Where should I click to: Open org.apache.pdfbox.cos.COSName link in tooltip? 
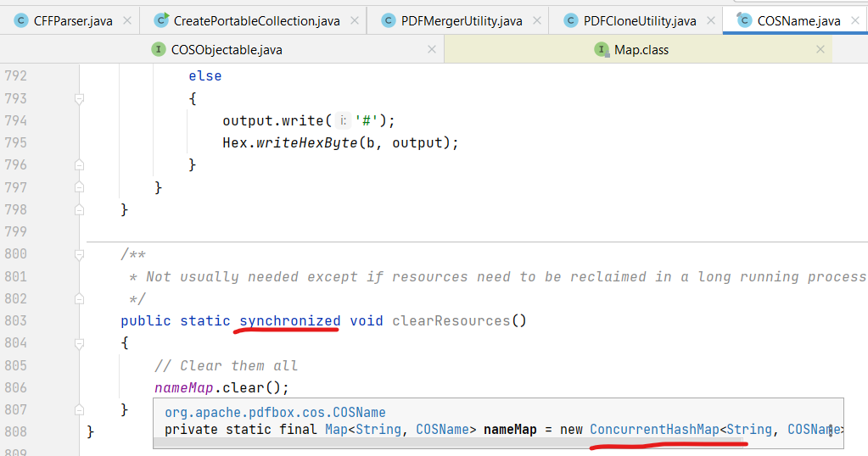[275, 412]
